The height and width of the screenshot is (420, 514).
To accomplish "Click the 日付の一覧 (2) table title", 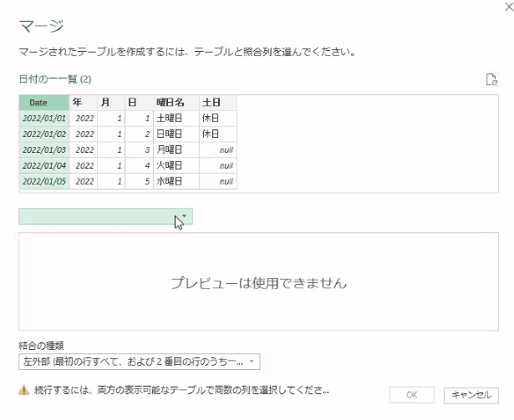I will [55, 79].
